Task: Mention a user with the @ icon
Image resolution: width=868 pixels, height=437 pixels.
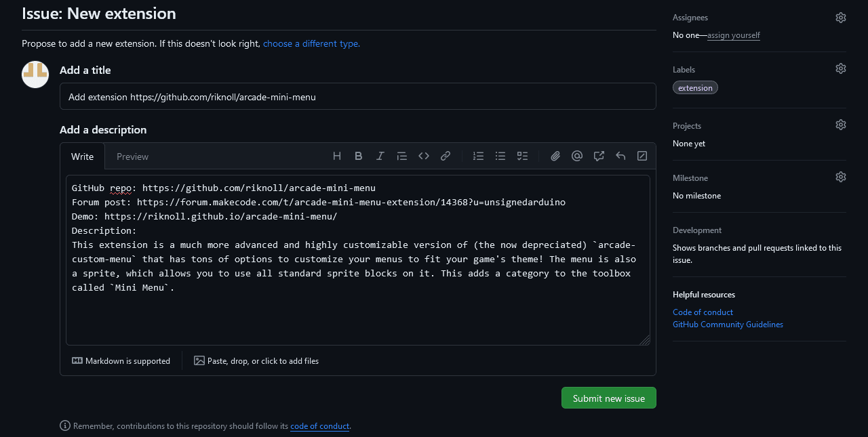Action: [x=577, y=156]
